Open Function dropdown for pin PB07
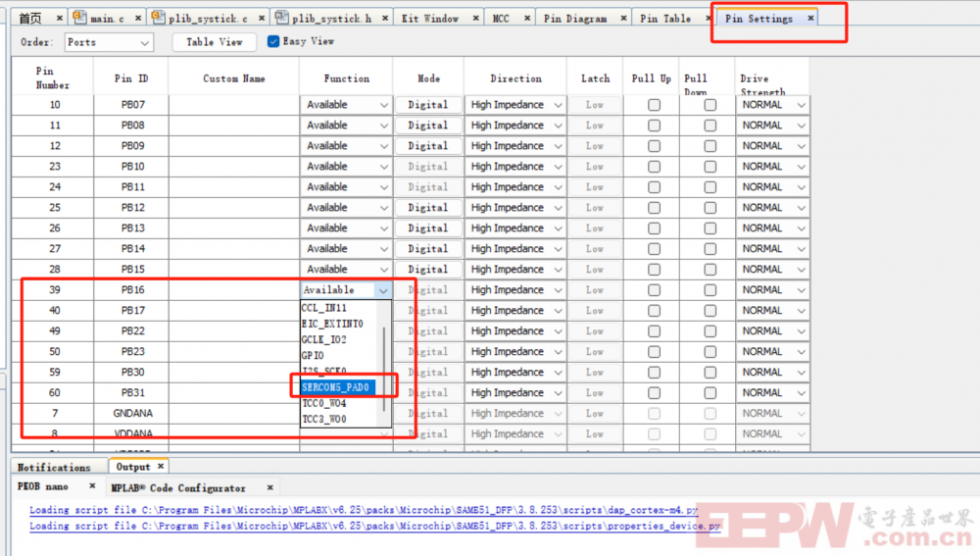 [346, 105]
